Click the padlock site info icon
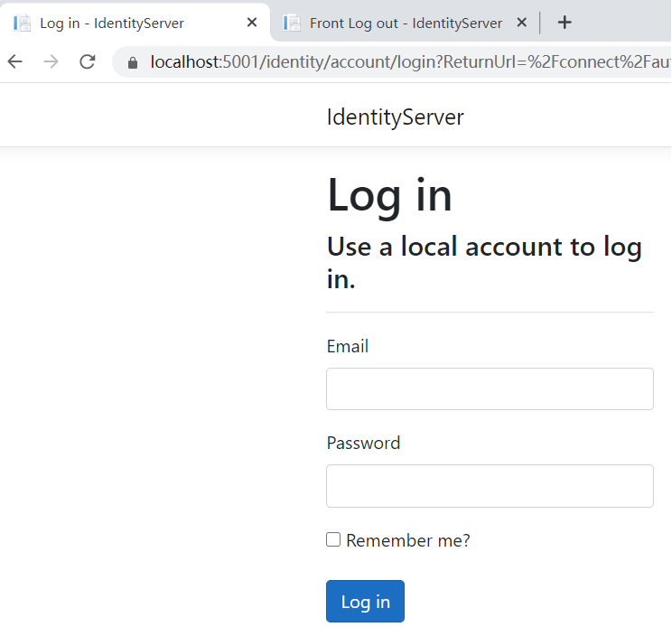Viewport: 672px width, 627px height. coord(133,62)
